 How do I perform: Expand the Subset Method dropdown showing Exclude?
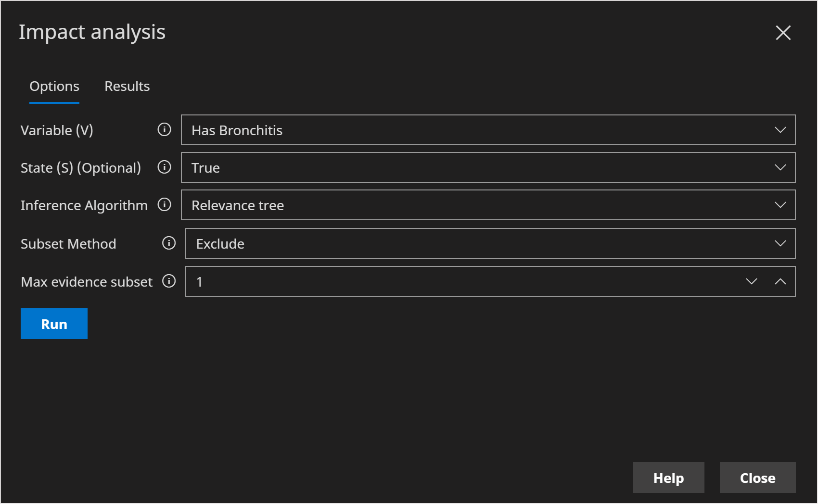[x=490, y=243]
